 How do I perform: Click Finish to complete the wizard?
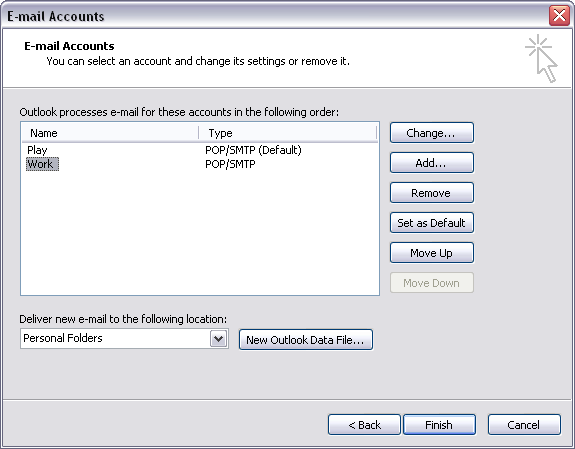tap(439, 425)
